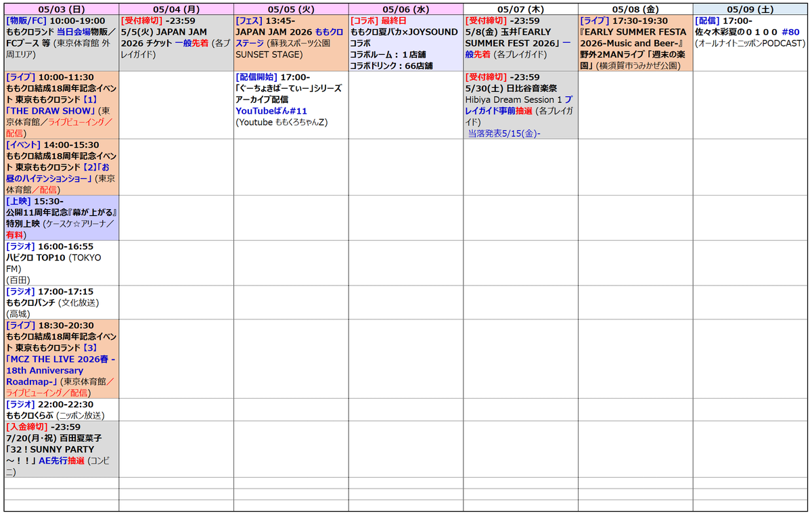Viewport: 812px width, 515px height.
Task: Select the 05/07 (木) column header
Action: 521,9
